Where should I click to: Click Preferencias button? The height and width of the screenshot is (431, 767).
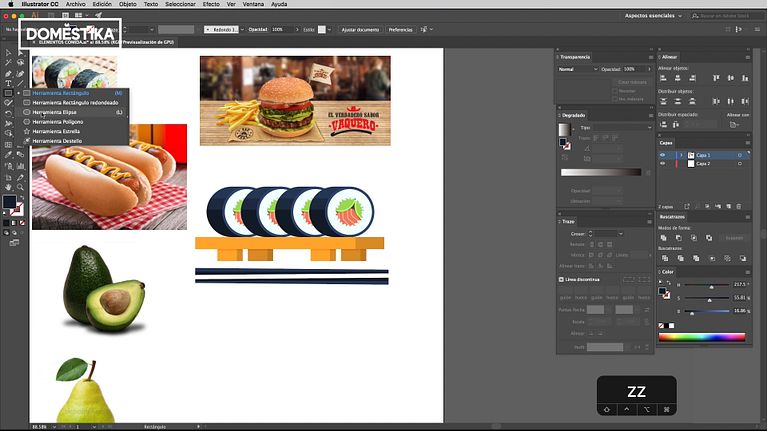pyautogui.click(x=400, y=30)
